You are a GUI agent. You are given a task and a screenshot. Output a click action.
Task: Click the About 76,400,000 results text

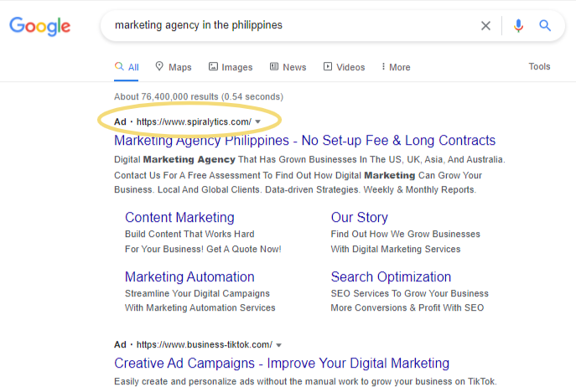point(199,96)
